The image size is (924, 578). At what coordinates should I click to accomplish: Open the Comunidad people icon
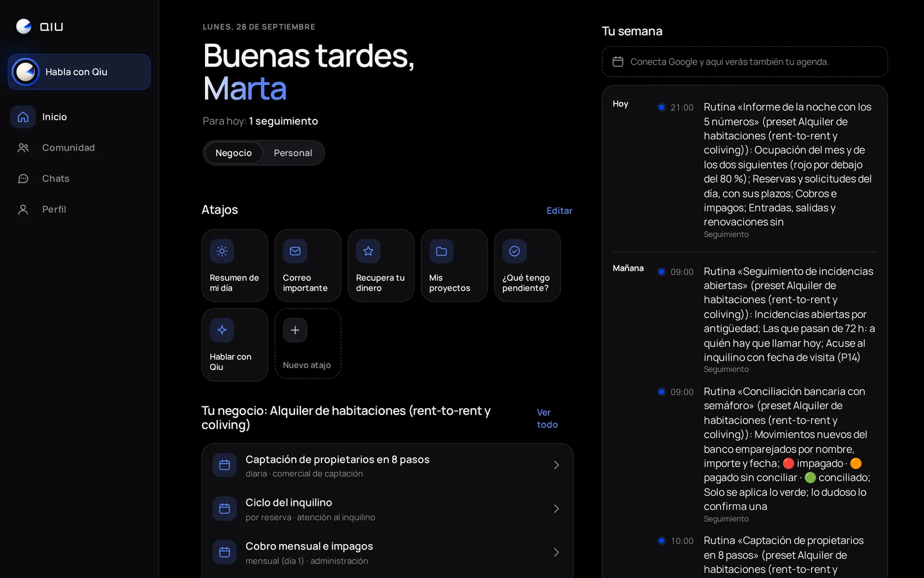point(23,148)
